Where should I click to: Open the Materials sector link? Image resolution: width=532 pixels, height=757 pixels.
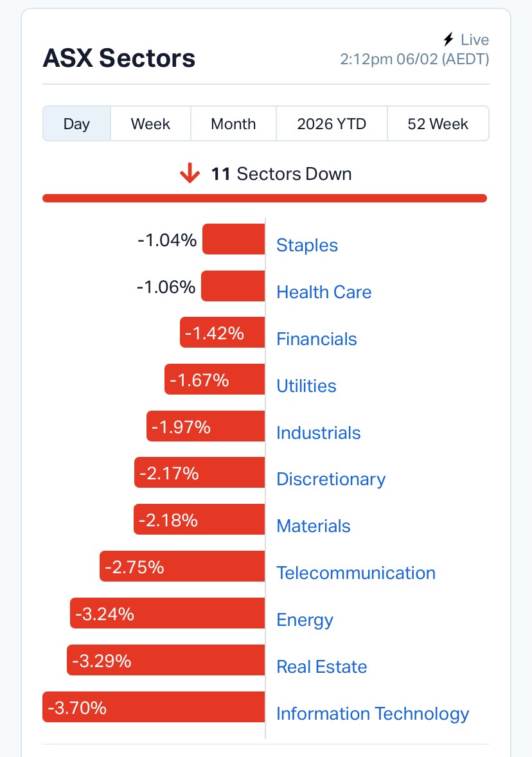coord(313,526)
